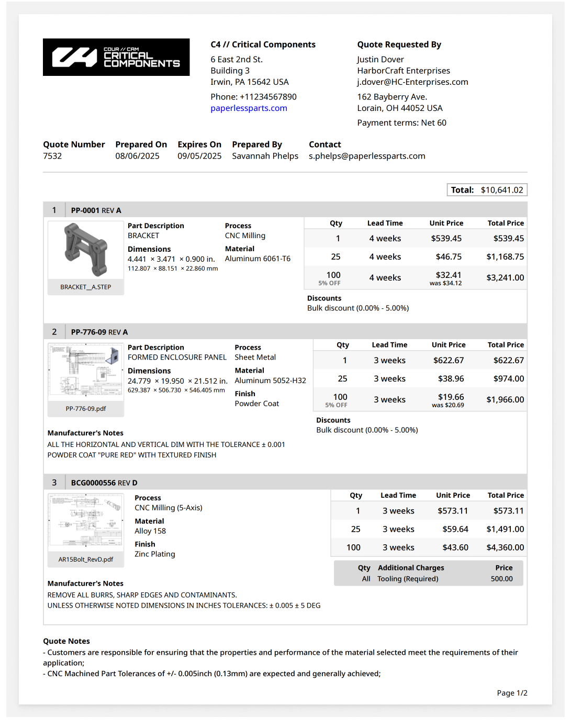Click discounted unit price $19.66
The height and width of the screenshot is (728, 571).
tap(451, 397)
